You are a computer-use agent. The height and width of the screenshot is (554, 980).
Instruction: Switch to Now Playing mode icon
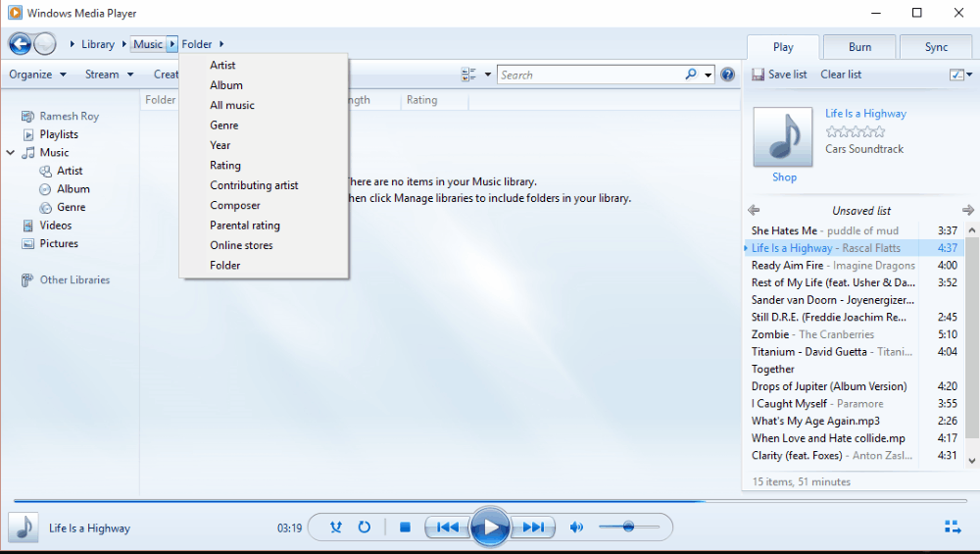[x=953, y=528]
